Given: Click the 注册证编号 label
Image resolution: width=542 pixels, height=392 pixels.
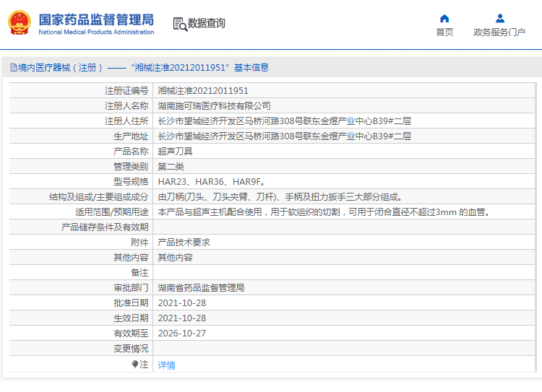Looking at the screenshot, I should [x=126, y=91].
